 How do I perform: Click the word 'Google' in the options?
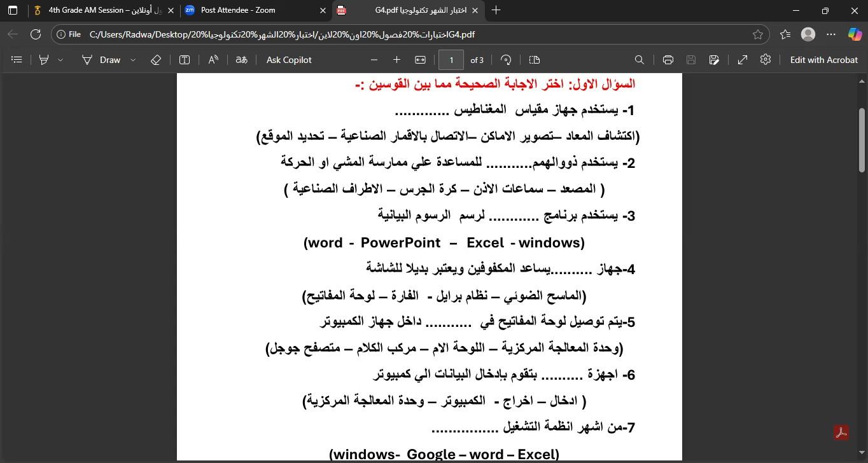click(431, 454)
